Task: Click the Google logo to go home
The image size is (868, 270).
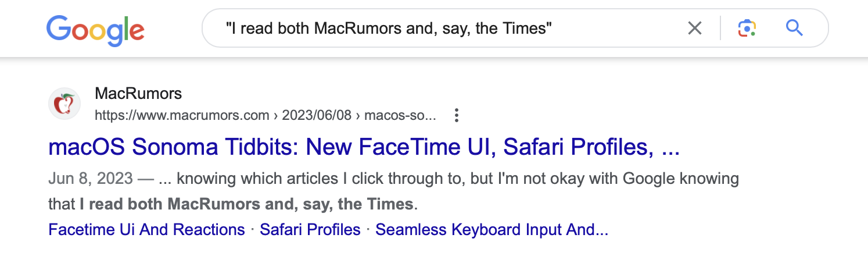Action: pos(95,29)
